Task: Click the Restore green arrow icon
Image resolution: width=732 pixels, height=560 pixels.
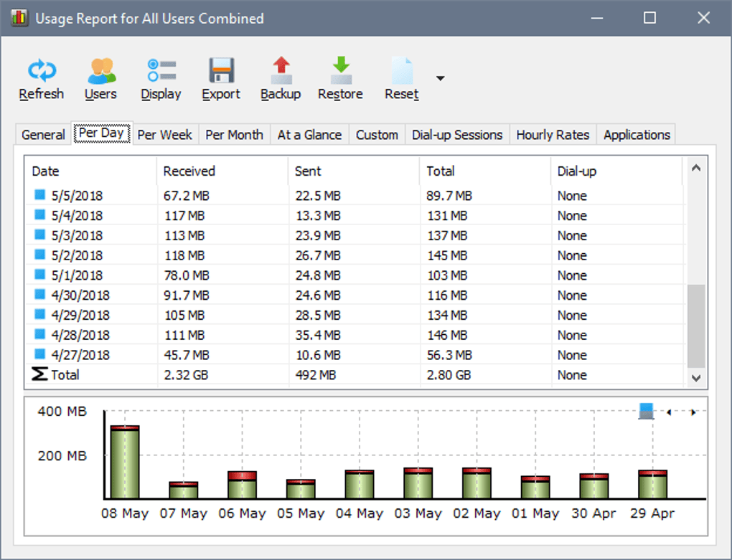Action: 340,71
